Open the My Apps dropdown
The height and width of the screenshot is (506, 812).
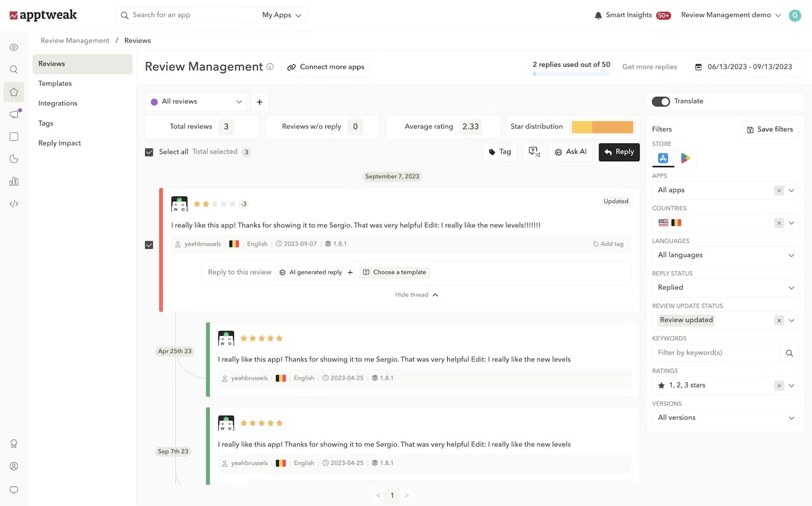[281, 15]
